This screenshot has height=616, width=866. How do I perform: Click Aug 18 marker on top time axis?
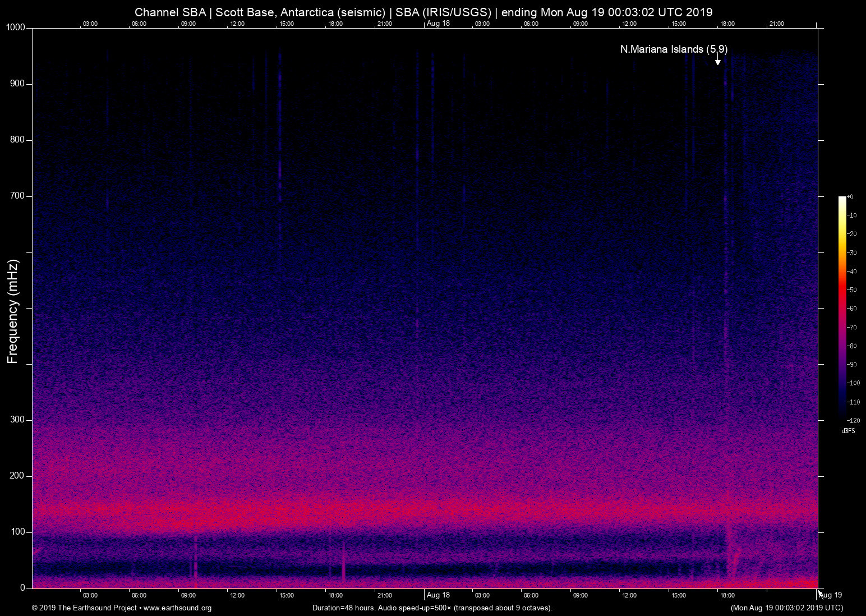pyautogui.click(x=438, y=24)
